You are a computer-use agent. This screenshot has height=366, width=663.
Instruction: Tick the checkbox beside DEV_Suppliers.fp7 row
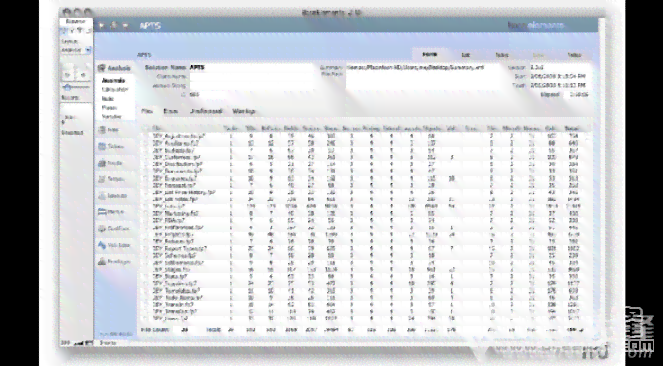pyautogui.click(x=145, y=284)
